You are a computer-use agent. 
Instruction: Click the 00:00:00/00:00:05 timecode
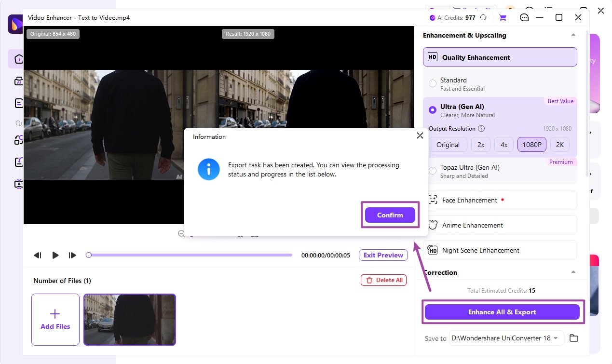(x=326, y=255)
